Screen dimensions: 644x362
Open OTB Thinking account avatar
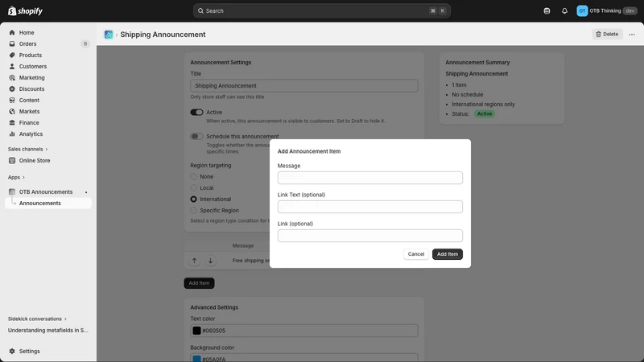[x=582, y=11]
